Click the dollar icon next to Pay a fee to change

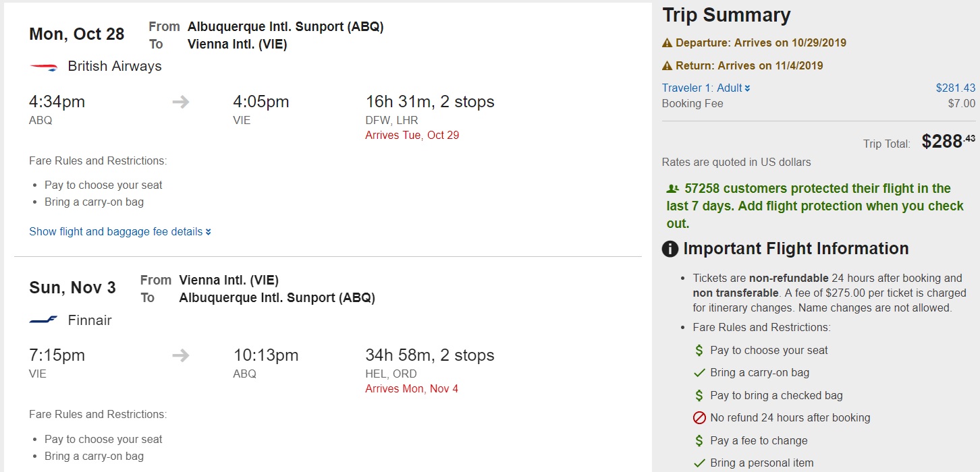click(699, 441)
